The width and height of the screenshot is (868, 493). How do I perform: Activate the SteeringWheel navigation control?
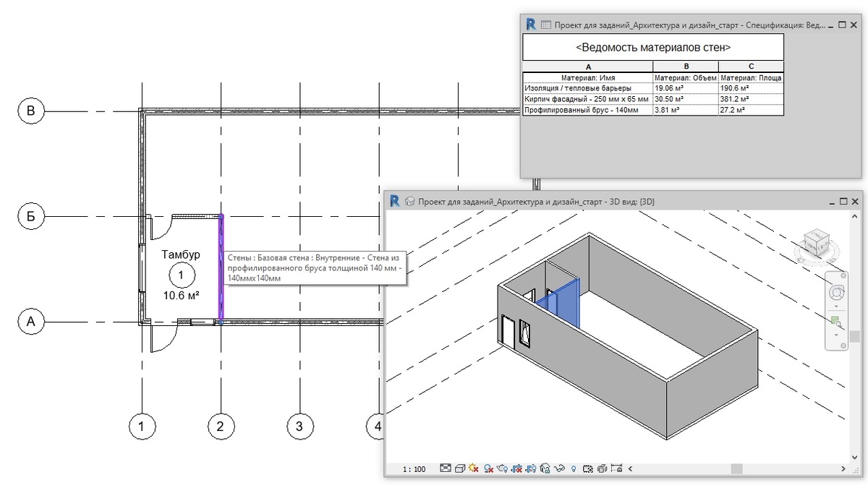[836, 292]
